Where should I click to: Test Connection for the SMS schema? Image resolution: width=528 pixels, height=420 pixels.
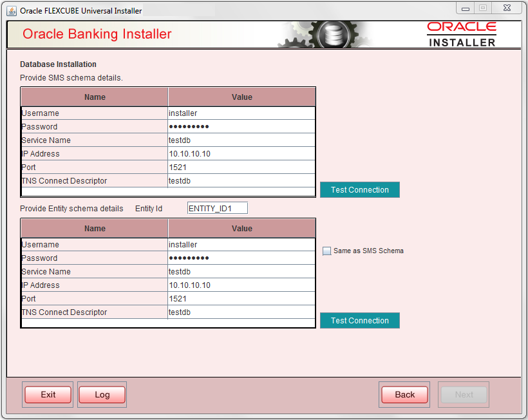click(359, 189)
